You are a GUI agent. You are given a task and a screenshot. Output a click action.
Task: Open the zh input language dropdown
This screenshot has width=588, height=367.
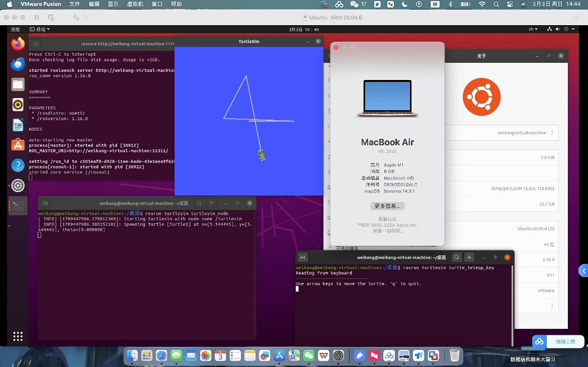click(x=533, y=29)
